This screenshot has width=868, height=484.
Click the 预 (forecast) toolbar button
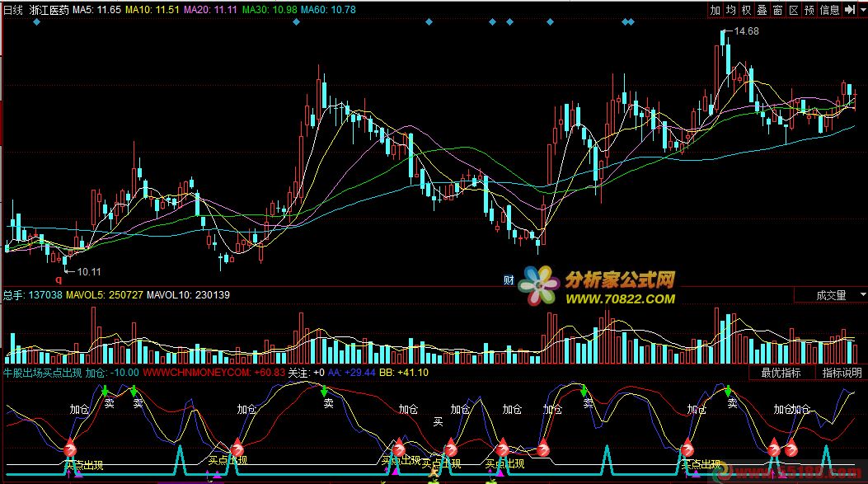point(809,10)
